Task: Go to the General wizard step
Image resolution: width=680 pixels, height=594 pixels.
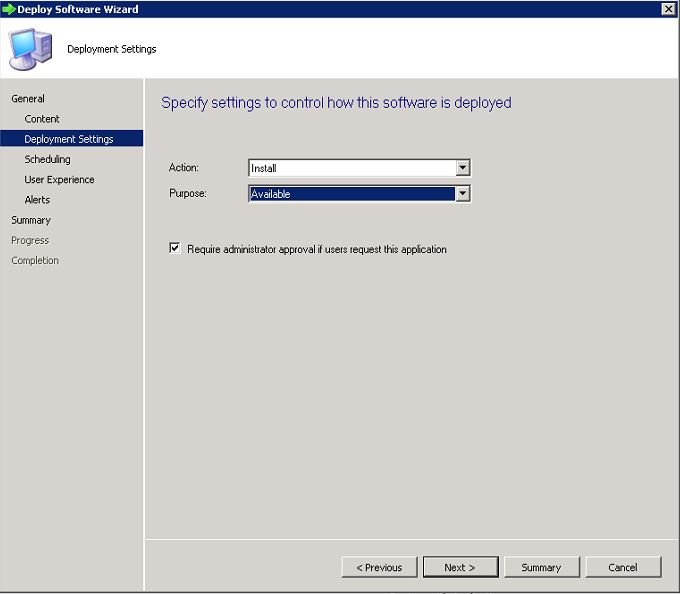Action: (28, 98)
